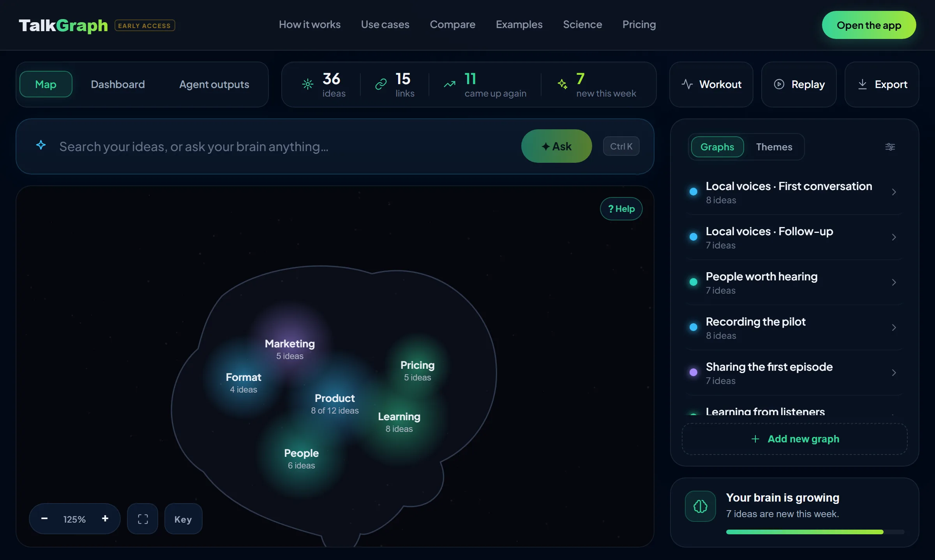Open the Recording the pilot graph
Viewport: 935px width, 560px height.
(x=794, y=328)
